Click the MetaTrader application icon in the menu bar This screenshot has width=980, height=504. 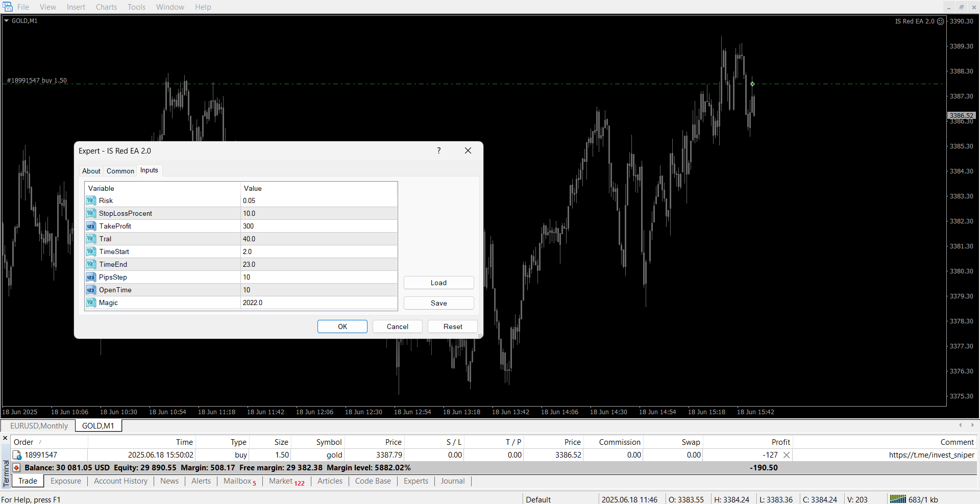[8, 7]
